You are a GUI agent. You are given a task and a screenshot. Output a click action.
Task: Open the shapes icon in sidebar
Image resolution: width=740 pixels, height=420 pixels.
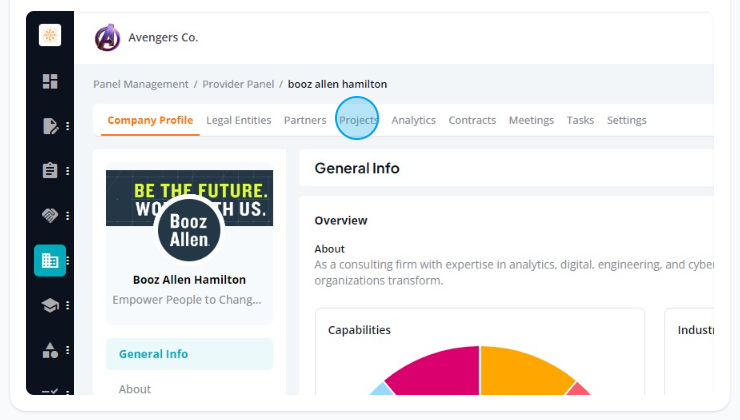point(50,350)
